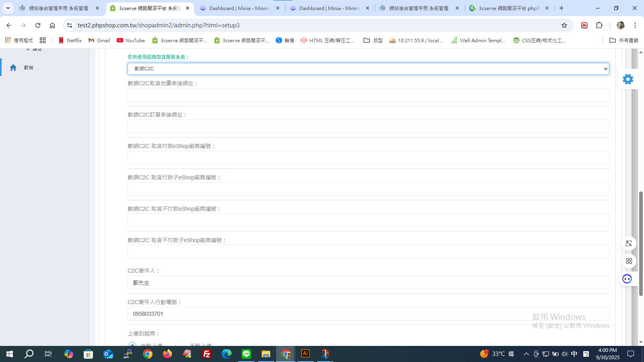The width and height of the screenshot is (644, 362).
Task: Bookmark this page with the star icon
Action: pyautogui.click(x=564, y=25)
